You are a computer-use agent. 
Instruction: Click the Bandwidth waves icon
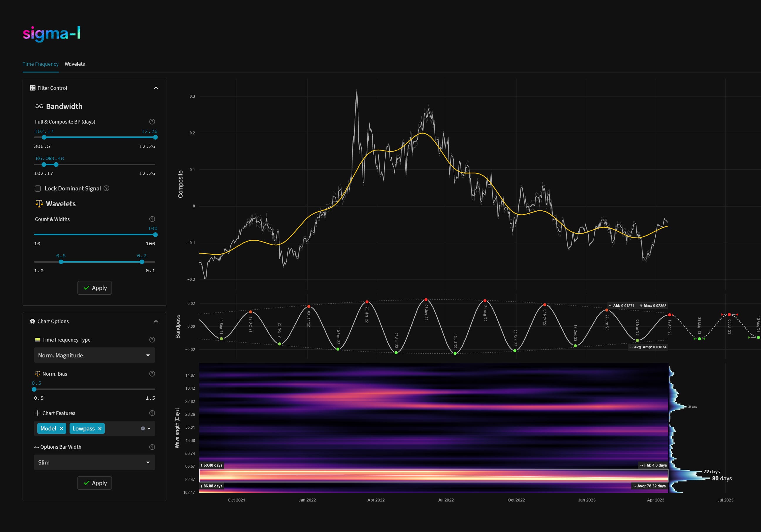click(x=39, y=107)
